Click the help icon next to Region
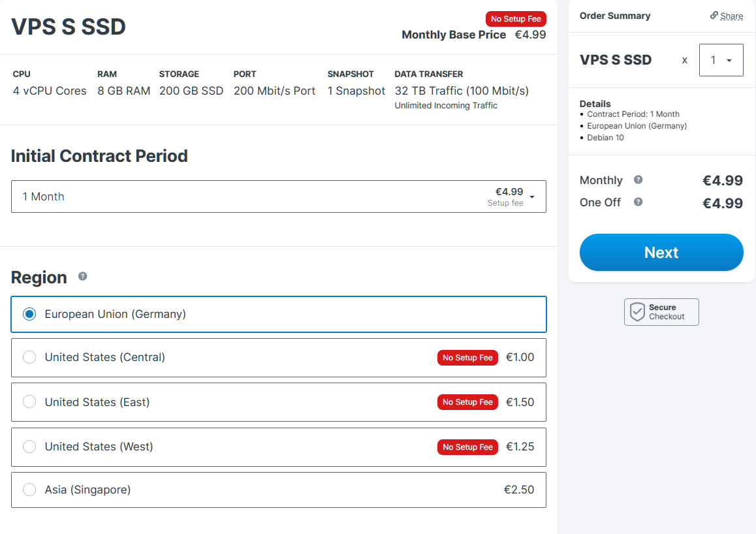Screen dimensions: 756x534 coord(82,276)
